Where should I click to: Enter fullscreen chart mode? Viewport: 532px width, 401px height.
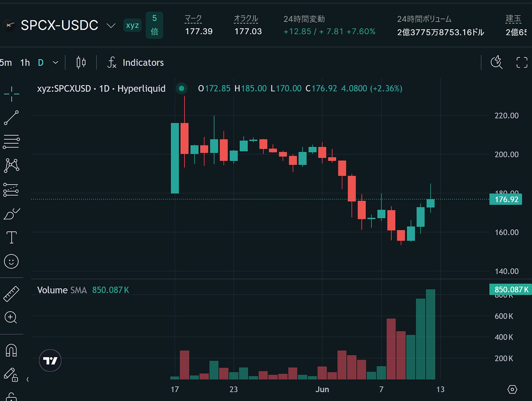(x=522, y=63)
